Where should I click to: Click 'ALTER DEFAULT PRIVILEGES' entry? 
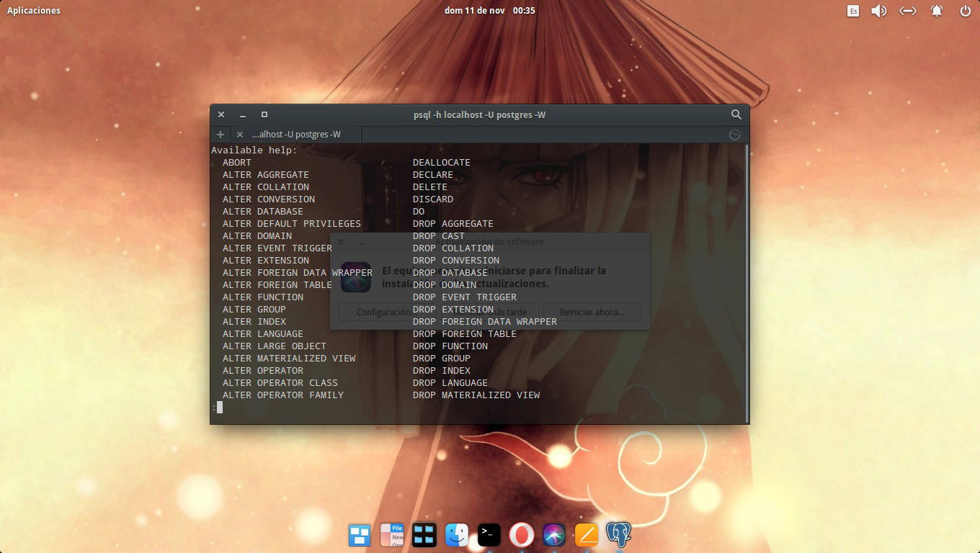[292, 223]
